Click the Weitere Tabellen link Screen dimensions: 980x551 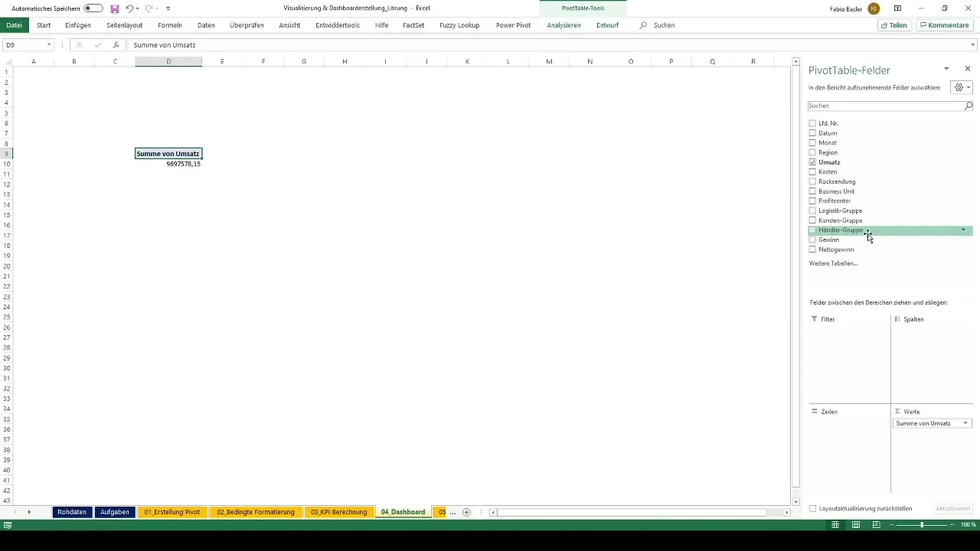pos(833,263)
